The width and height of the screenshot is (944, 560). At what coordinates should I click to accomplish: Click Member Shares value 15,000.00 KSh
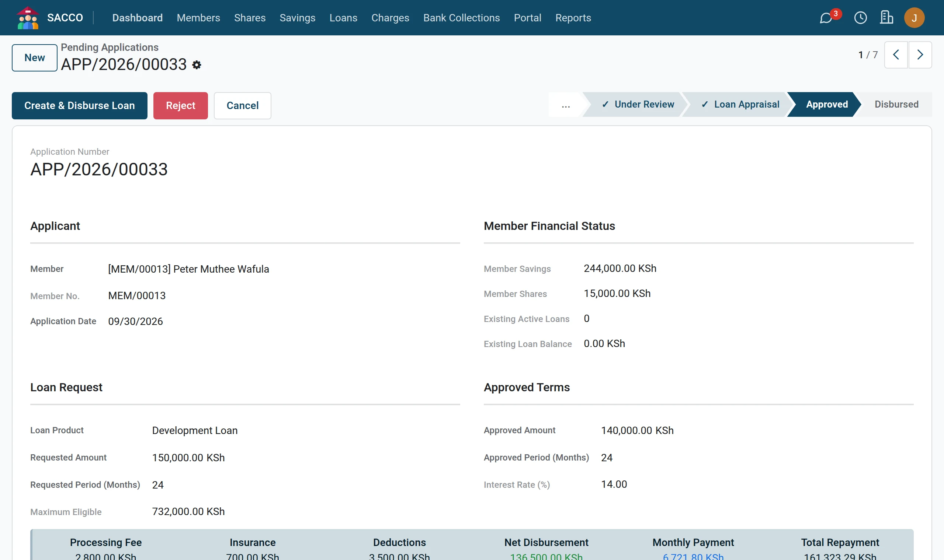617,294
